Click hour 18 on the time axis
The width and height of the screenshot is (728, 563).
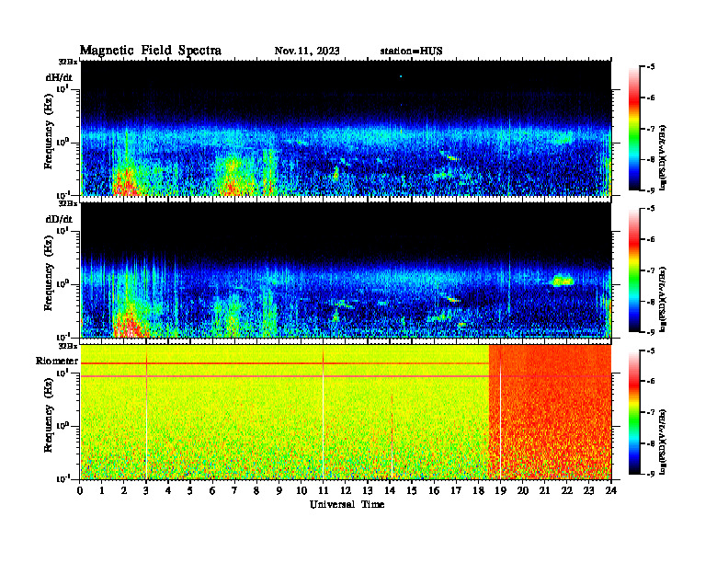pyautogui.click(x=478, y=490)
